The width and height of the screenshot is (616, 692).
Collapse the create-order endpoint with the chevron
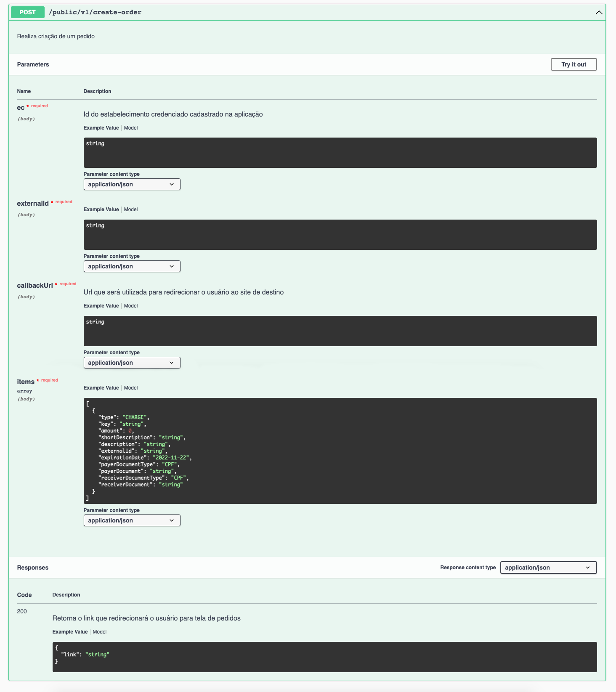coord(599,13)
